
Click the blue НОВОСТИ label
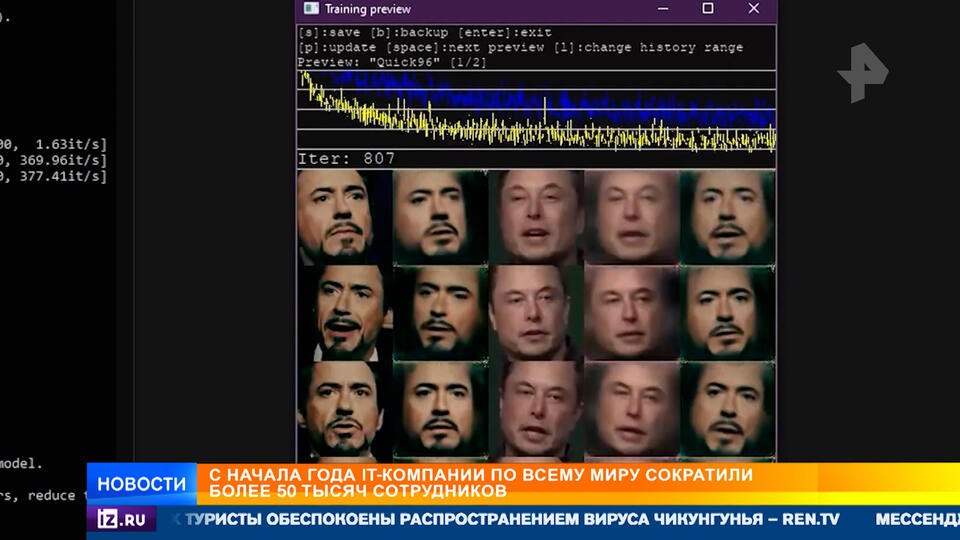tap(142, 484)
